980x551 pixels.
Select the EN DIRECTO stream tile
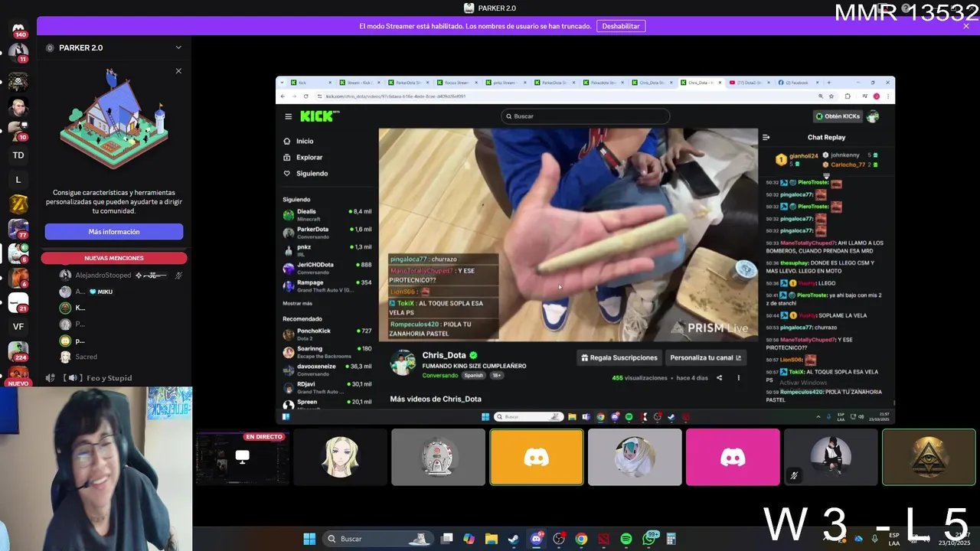click(x=242, y=457)
